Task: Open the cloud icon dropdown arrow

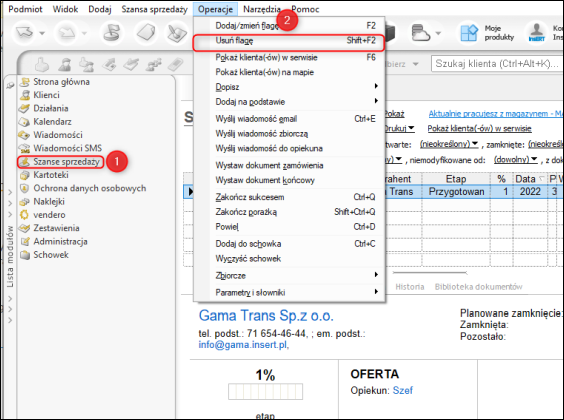Action: [438, 33]
